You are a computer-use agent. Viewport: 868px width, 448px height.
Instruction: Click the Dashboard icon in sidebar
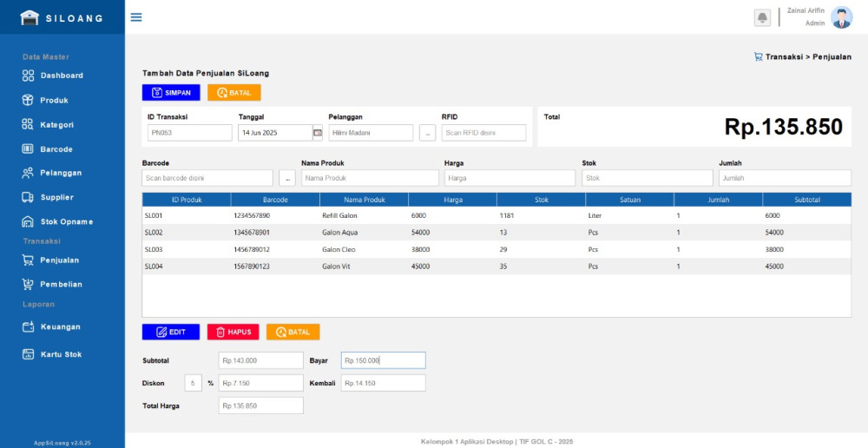(x=28, y=76)
